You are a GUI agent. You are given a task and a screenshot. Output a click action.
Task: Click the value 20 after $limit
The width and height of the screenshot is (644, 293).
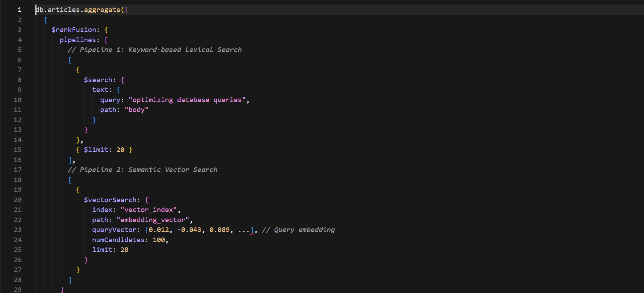(121, 150)
